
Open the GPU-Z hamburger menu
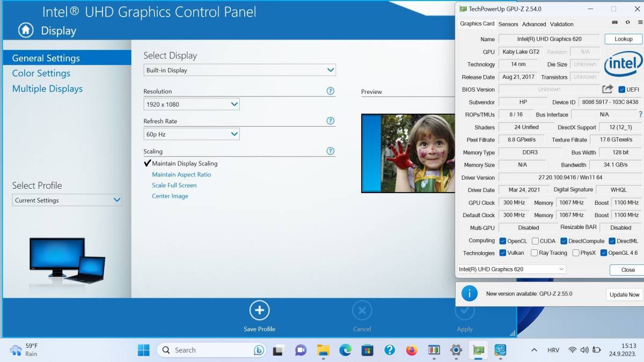click(639, 23)
